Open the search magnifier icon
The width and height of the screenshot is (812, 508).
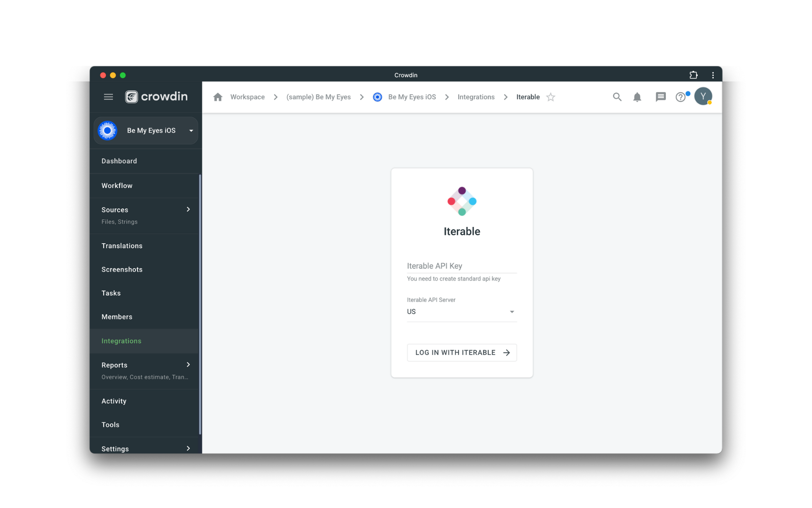(x=617, y=97)
